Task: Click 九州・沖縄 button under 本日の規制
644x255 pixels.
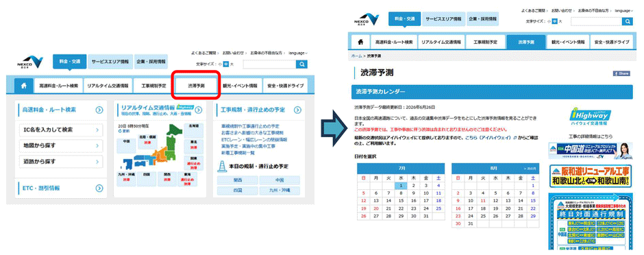Action: point(280,191)
